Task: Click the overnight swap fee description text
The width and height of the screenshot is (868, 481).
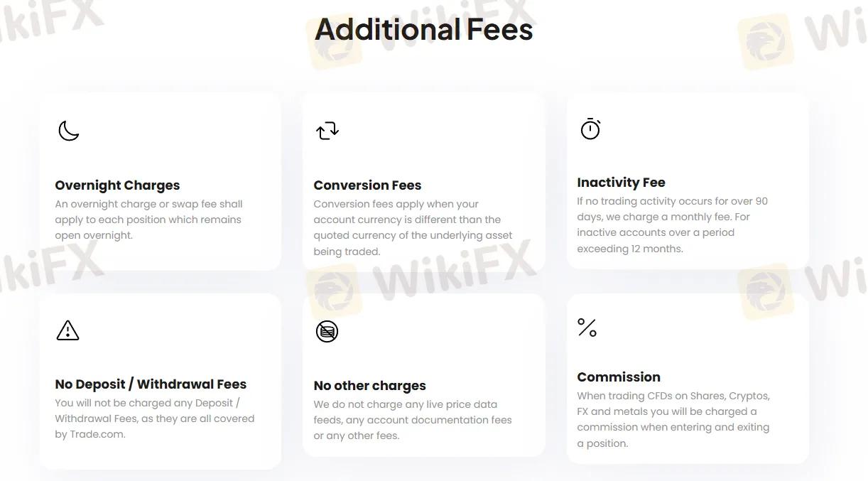Action: point(148,220)
